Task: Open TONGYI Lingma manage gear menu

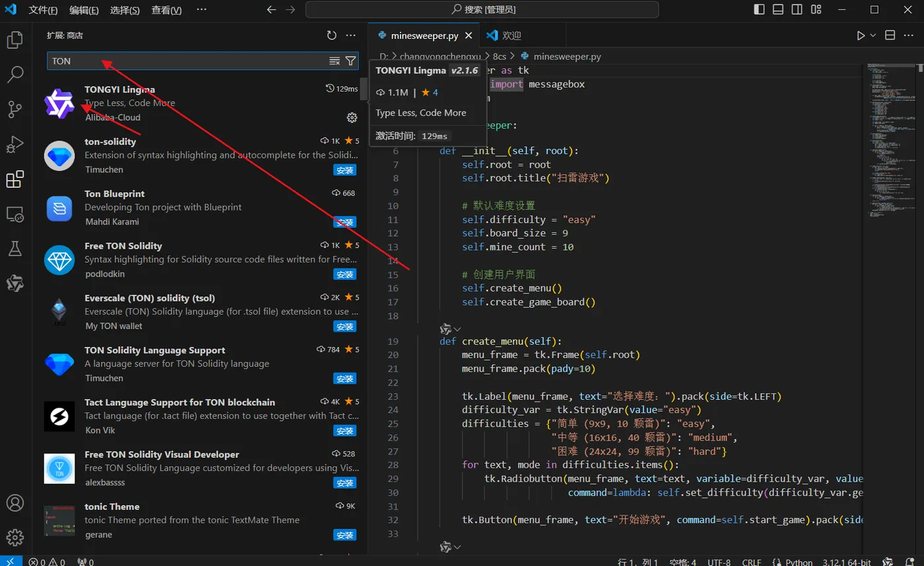Action: [x=352, y=117]
